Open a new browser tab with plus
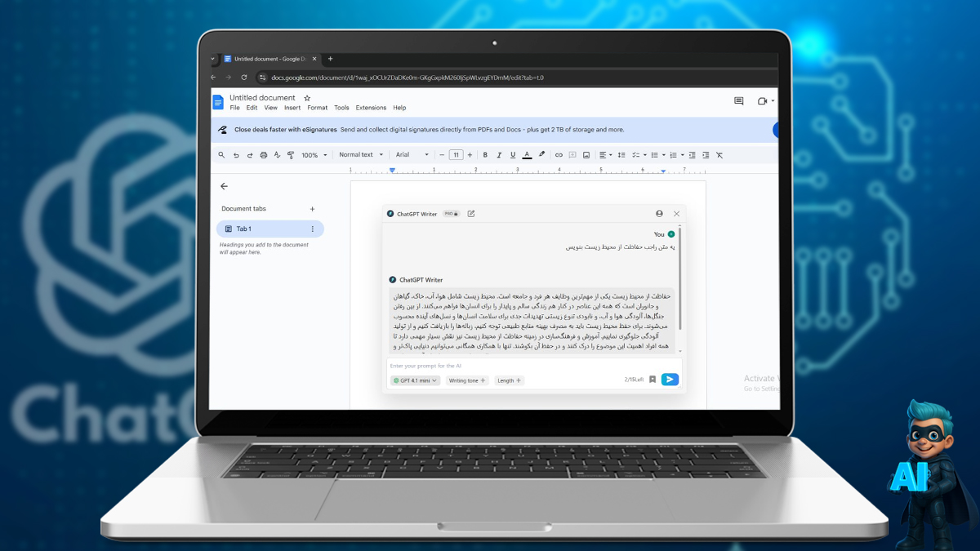 (331, 59)
